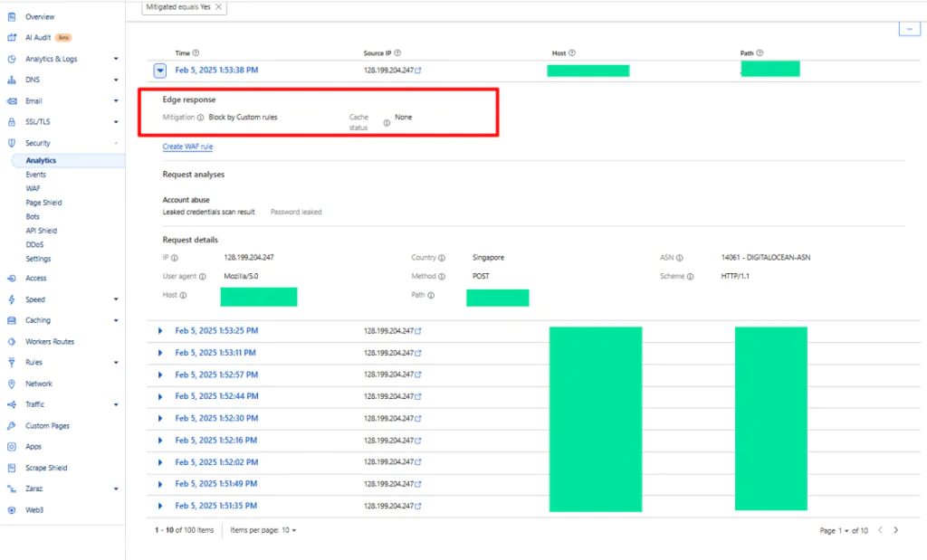Click the Singapore country value
927x560 pixels.
[488, 258]
